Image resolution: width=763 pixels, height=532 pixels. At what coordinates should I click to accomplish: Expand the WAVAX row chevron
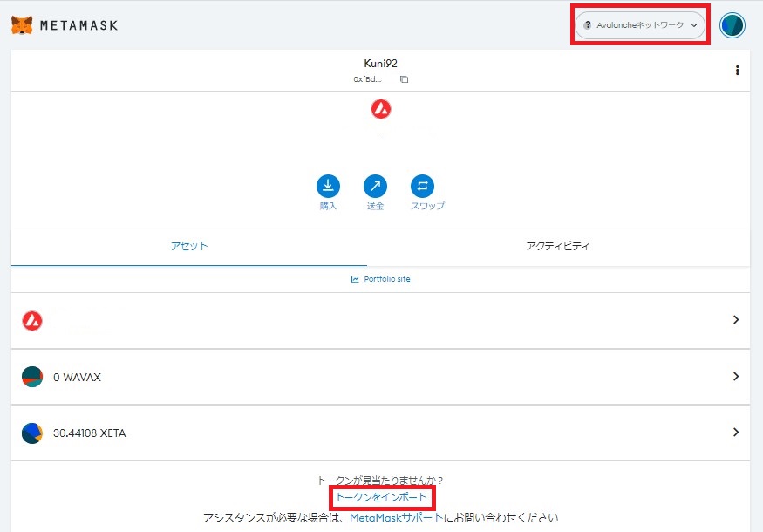click(x=736, y=376)
